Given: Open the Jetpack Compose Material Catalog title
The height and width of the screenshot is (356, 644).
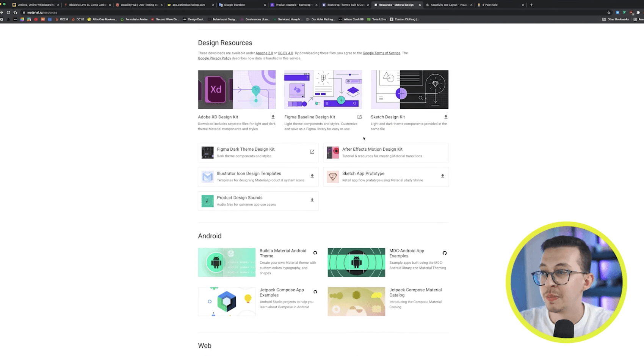Looking at the screenshot, I should coord(415,292).
